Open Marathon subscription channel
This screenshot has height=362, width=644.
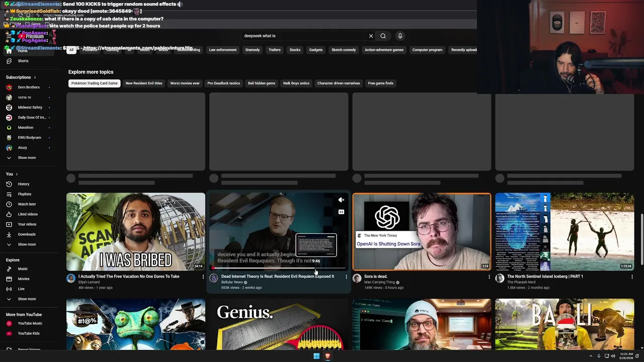tap(26, 128)
